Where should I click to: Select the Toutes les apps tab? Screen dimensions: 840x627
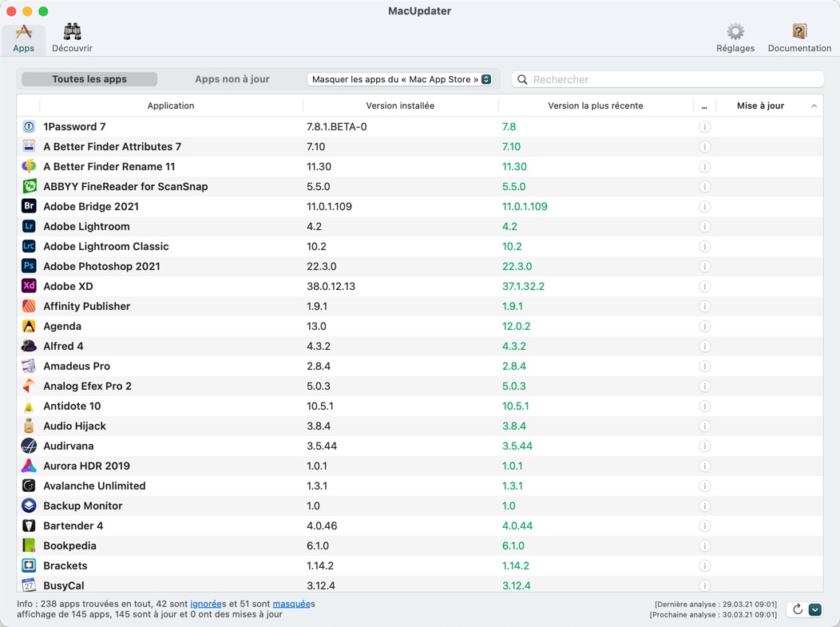point(89,79)
